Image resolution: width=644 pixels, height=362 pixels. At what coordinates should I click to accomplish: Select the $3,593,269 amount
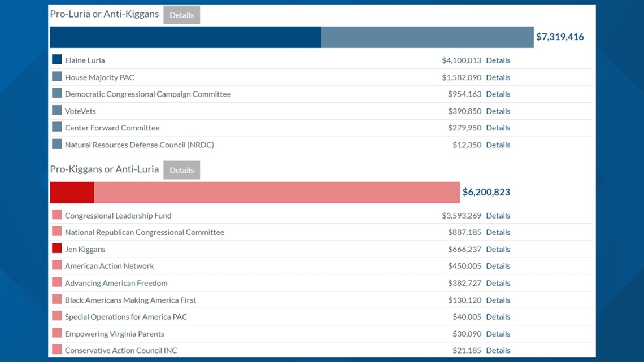pyautogui.click(x=462, y=216)
